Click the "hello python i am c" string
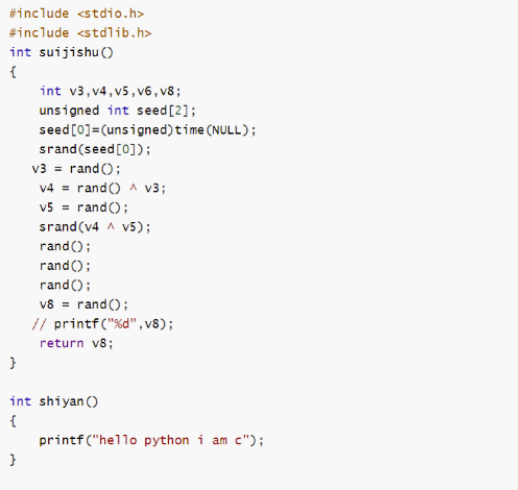518x490 pixels. [171, 440]
